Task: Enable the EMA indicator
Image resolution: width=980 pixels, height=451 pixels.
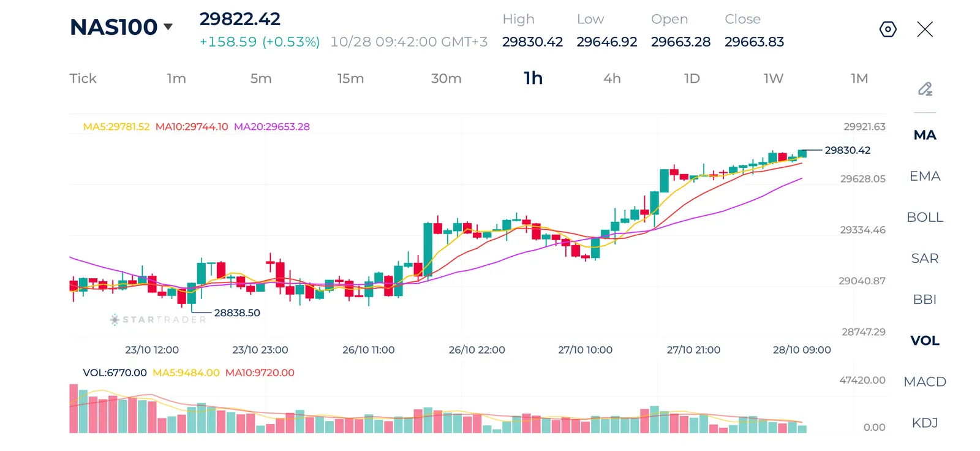Action: pyautogui.click(x=925, y=176)
